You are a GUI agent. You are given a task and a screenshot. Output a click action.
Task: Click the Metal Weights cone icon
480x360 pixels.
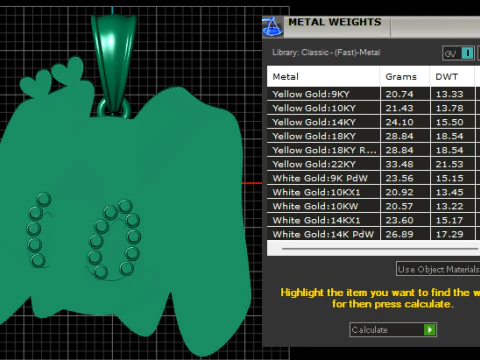273,26
